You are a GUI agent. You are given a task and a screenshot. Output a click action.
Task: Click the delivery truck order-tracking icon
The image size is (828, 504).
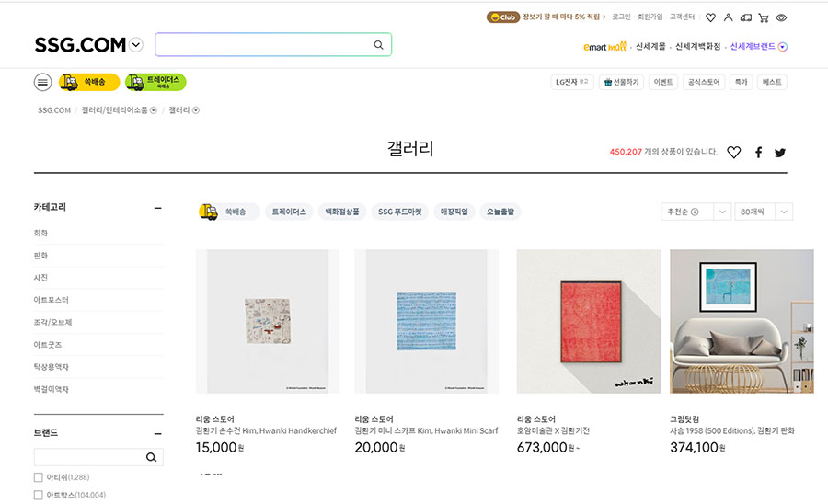[745, 17]
